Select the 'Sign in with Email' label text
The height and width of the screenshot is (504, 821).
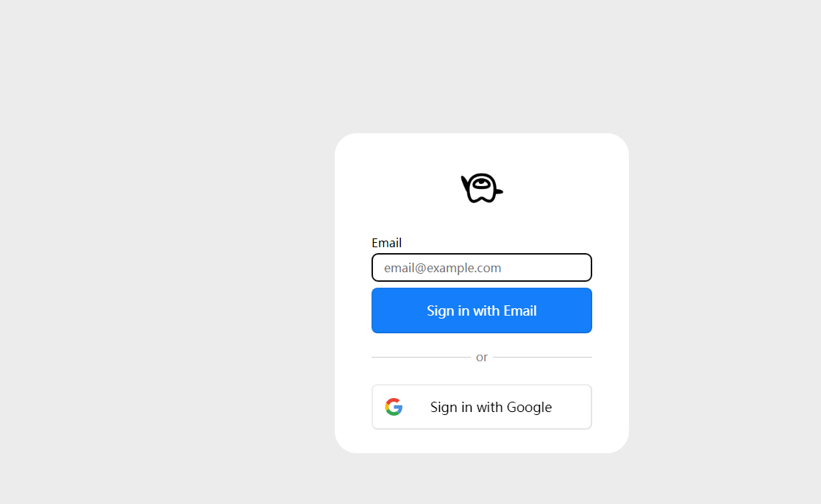tap(482, 310)
